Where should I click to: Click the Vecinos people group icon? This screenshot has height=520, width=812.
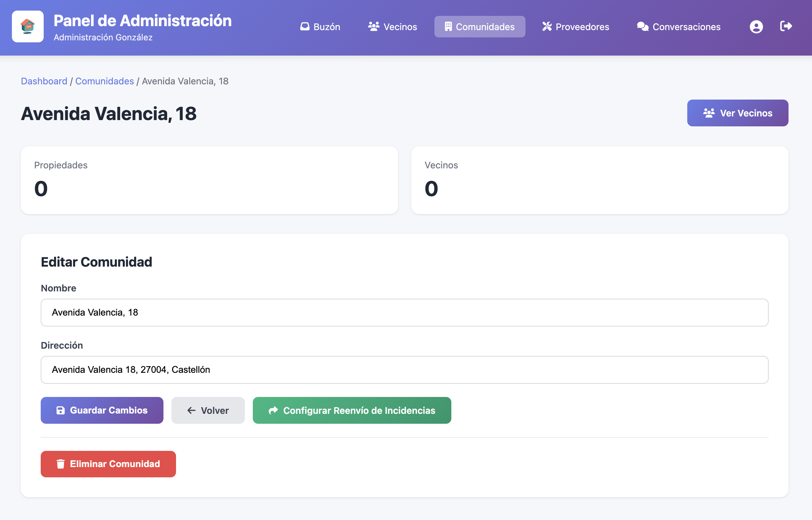point(374,27)
